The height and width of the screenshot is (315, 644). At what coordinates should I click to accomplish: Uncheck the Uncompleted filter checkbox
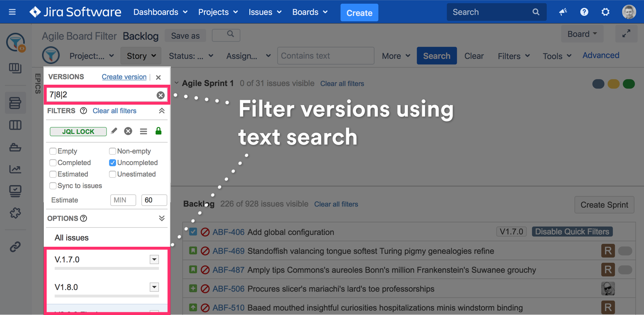coord(112,163)
